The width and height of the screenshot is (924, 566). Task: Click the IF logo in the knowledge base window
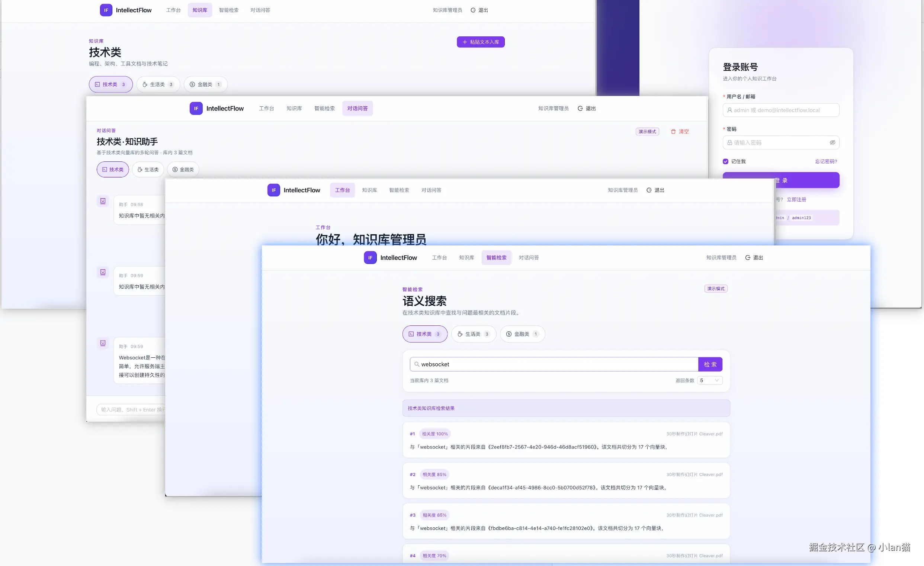(x=106, y=10)
